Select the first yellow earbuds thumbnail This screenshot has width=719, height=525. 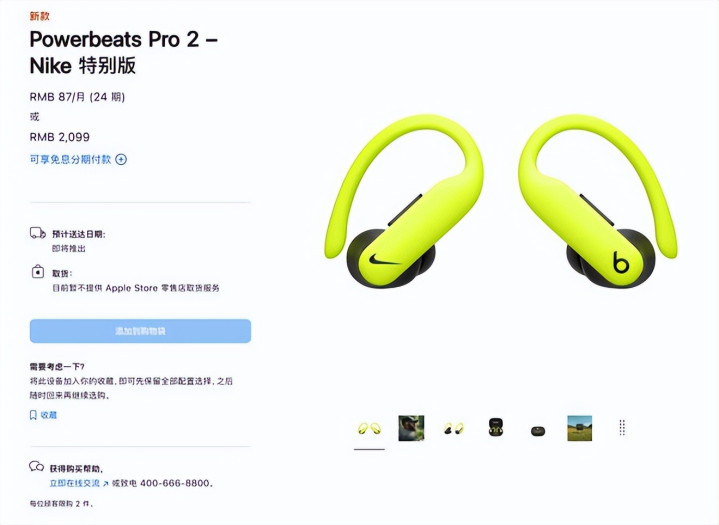tap(369, 429)
